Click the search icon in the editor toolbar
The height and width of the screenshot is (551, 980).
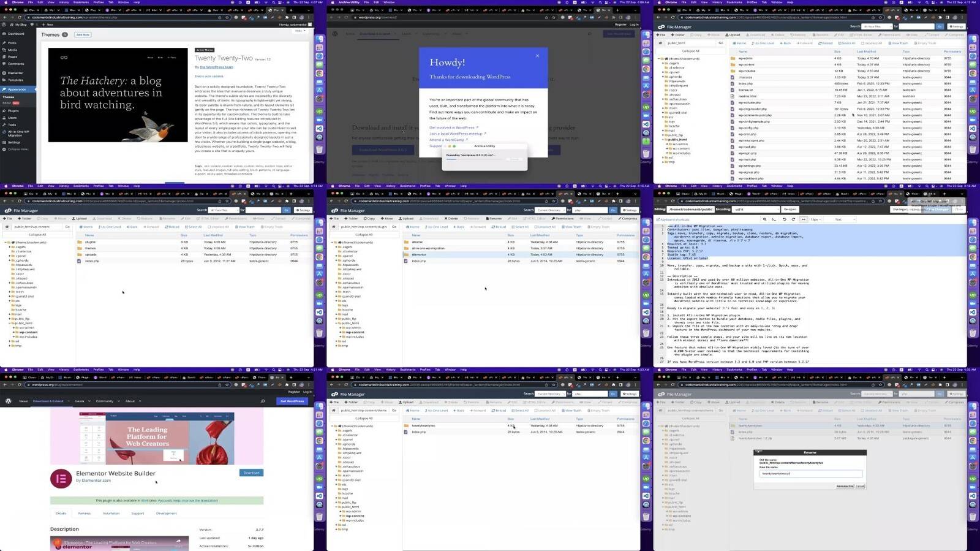[764, 219]
